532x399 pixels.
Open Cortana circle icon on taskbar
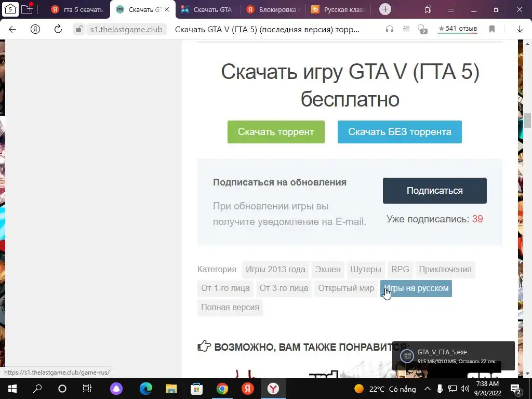click(62, 389)
